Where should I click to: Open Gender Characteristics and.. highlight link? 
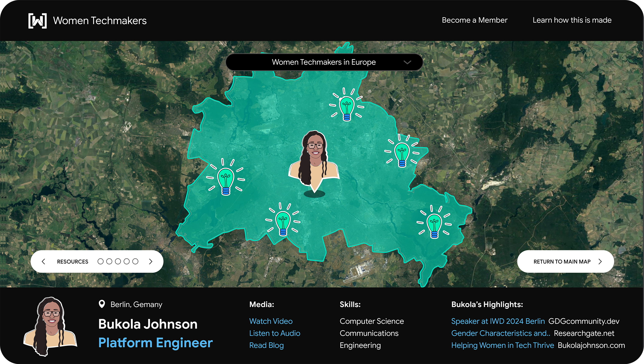(x=501, y=333)
